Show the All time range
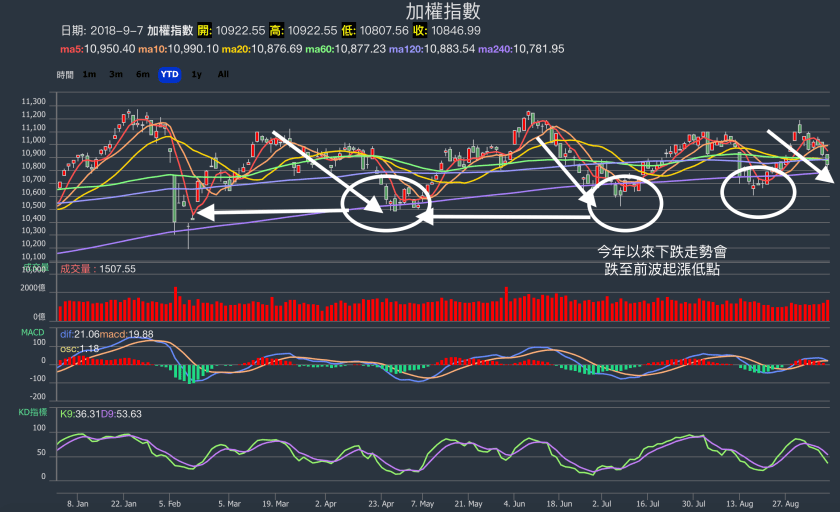Screen dimensions: 840x512 click(x=223, y=74)
